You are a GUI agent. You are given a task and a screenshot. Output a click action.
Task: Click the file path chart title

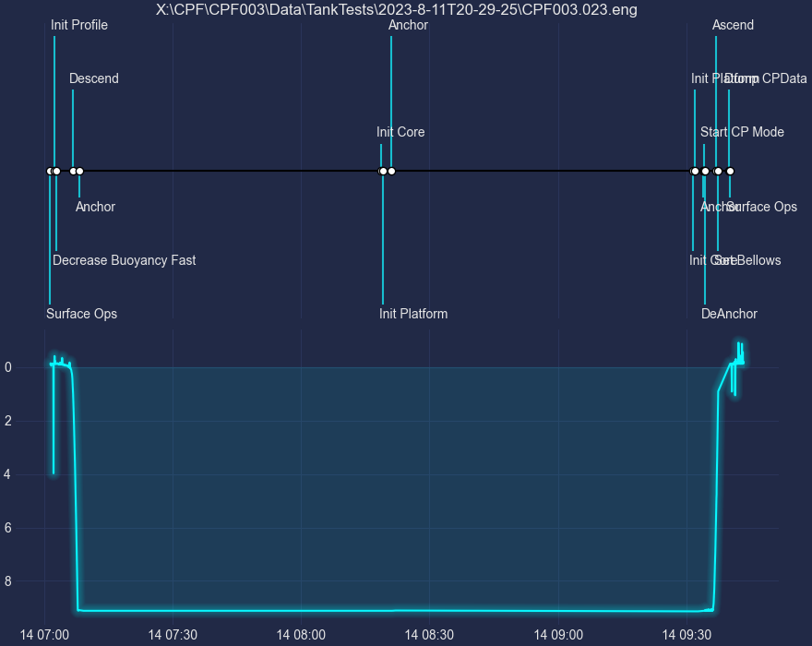(x=397, y=9)
